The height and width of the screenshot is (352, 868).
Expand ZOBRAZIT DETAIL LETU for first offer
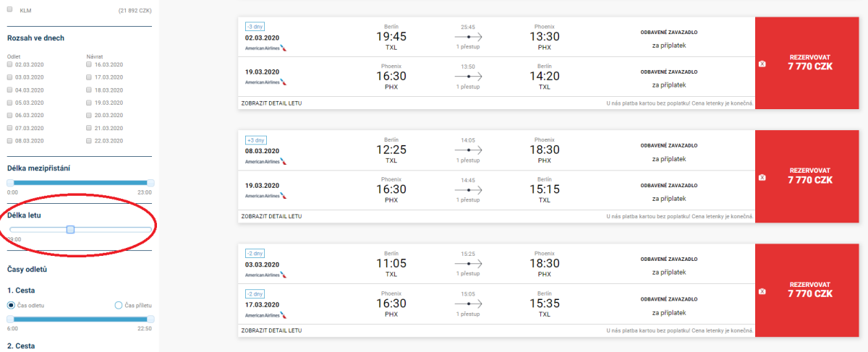tap(271, 103)
